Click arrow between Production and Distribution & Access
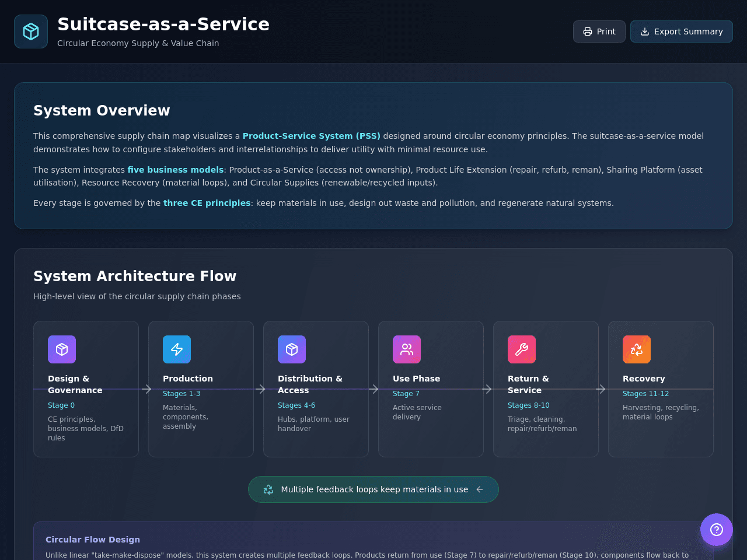The width and height of the screenshot is (747, 560). (260, 389)
